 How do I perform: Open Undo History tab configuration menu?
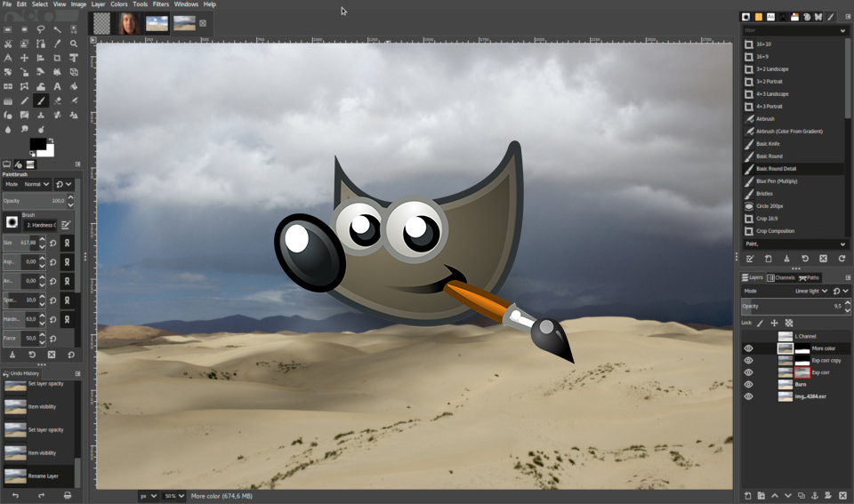click(77, 373)
